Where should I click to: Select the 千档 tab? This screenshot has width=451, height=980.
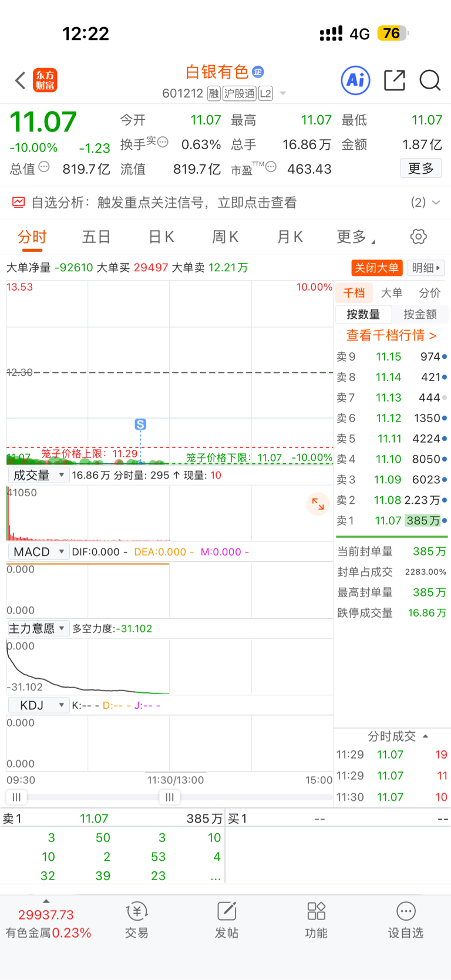[354, 293]
